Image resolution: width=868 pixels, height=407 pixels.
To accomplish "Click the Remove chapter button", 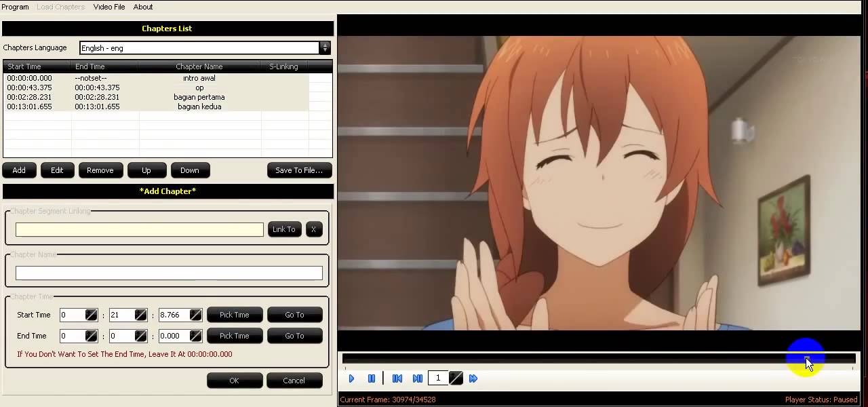I will coord(100,170).
